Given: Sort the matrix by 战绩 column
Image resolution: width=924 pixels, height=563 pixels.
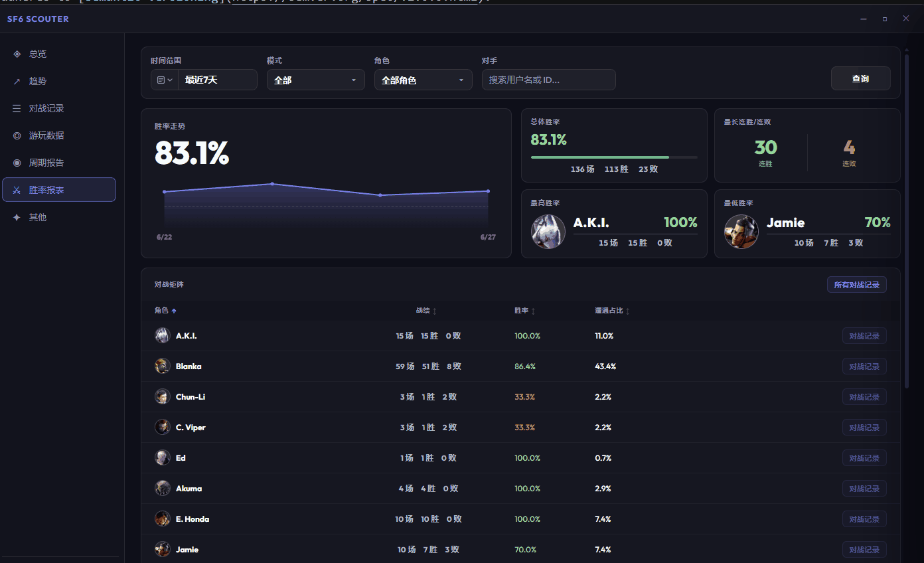Looking at the screenshot, I should [x=426, y=311].
